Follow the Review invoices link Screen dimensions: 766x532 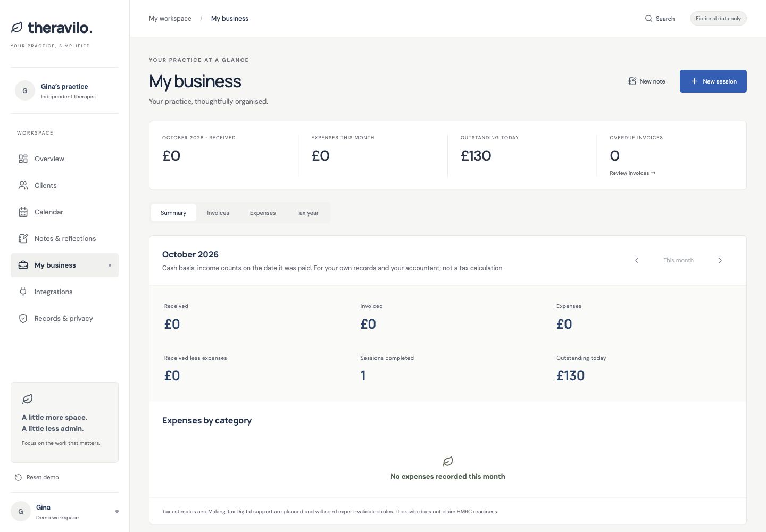[x=632, y=173]
